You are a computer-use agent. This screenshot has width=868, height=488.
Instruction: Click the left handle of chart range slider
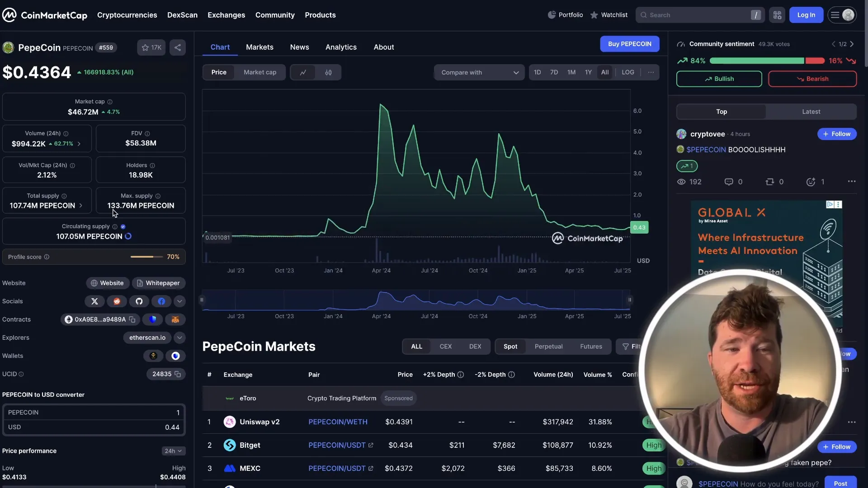(202, 300)
